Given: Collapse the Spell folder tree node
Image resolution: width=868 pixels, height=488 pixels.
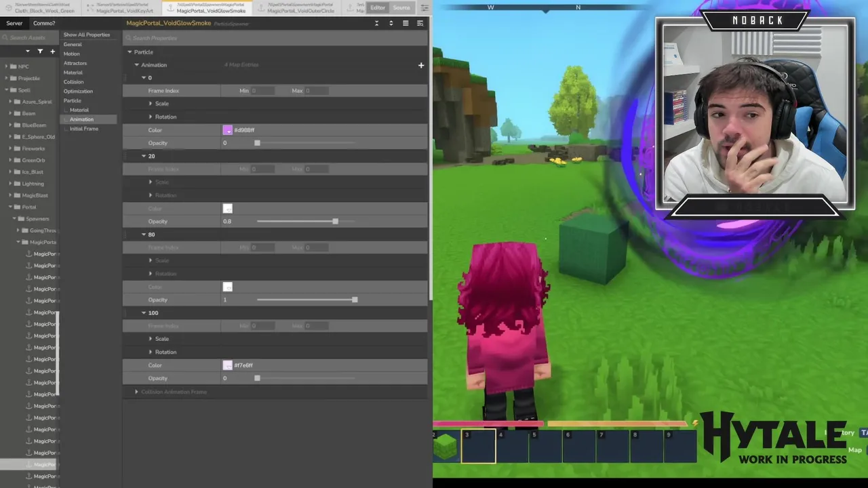Looking at the screenshot, I should pyautogui.click(x=7, y=90).
